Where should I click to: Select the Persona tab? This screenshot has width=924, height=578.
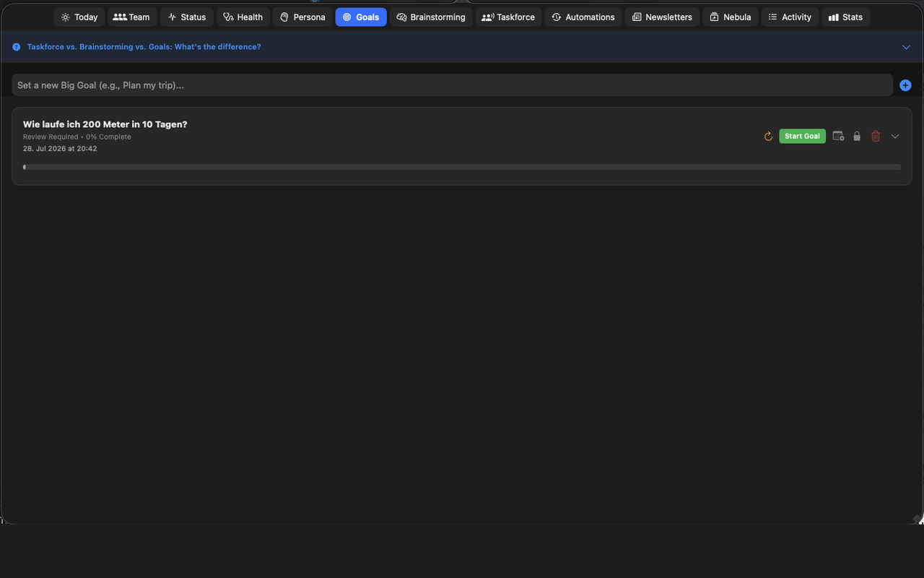[x=302, y=17]
